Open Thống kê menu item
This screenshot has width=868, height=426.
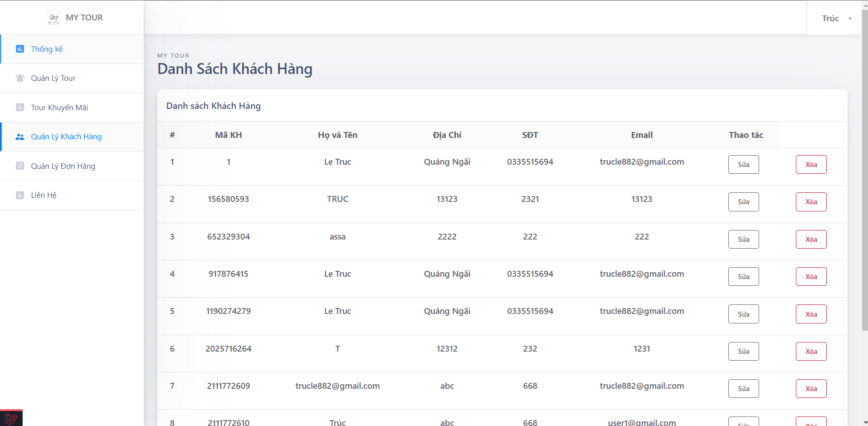coord(72,49)
